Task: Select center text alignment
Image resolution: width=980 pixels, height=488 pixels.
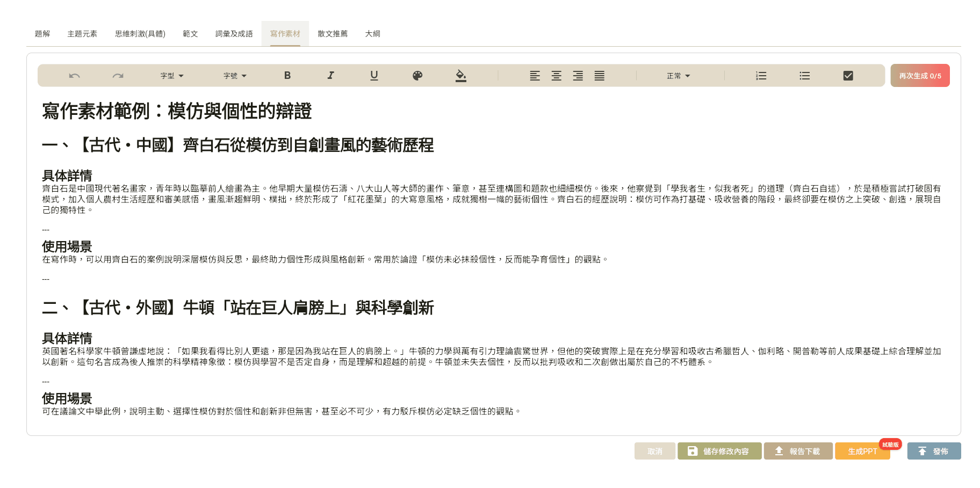Action: coord(557,75)
